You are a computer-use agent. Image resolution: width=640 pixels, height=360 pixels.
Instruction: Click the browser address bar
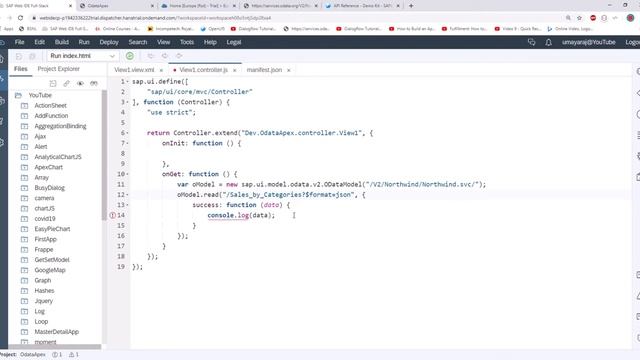(x=298, y=18)
